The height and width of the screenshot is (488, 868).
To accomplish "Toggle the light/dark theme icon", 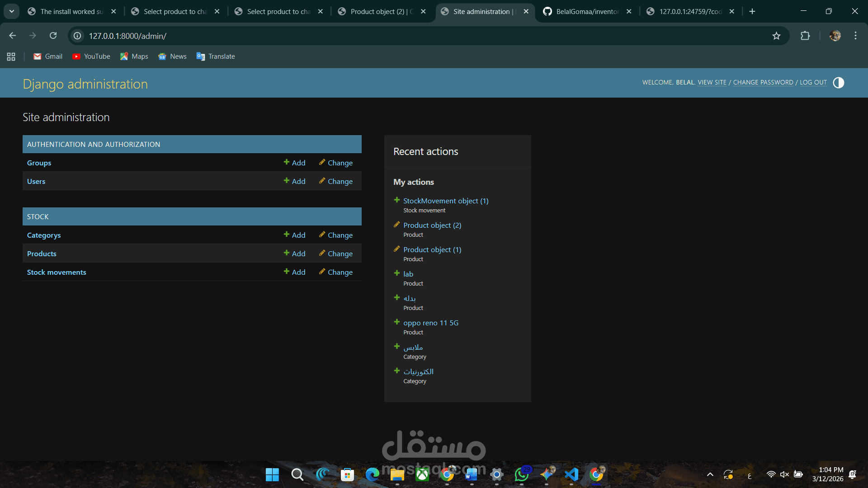I will [x=838, y=83].
